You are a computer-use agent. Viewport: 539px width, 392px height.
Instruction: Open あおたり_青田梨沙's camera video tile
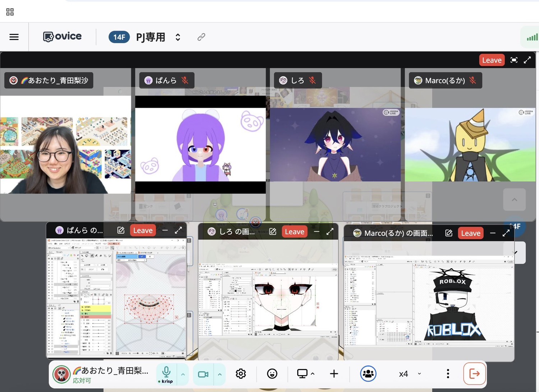pyautogui.click(x=65, y=145)
